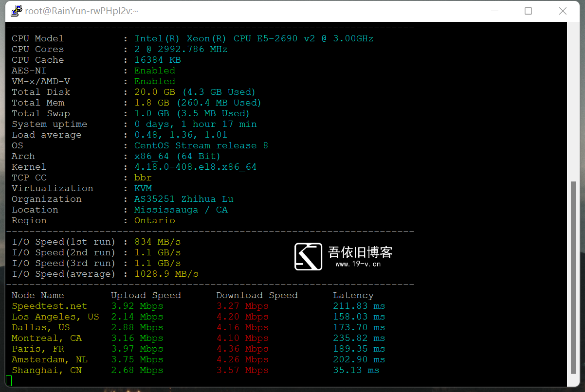
Task: Click the Speedtest.net node name
Action: [50, 306]
